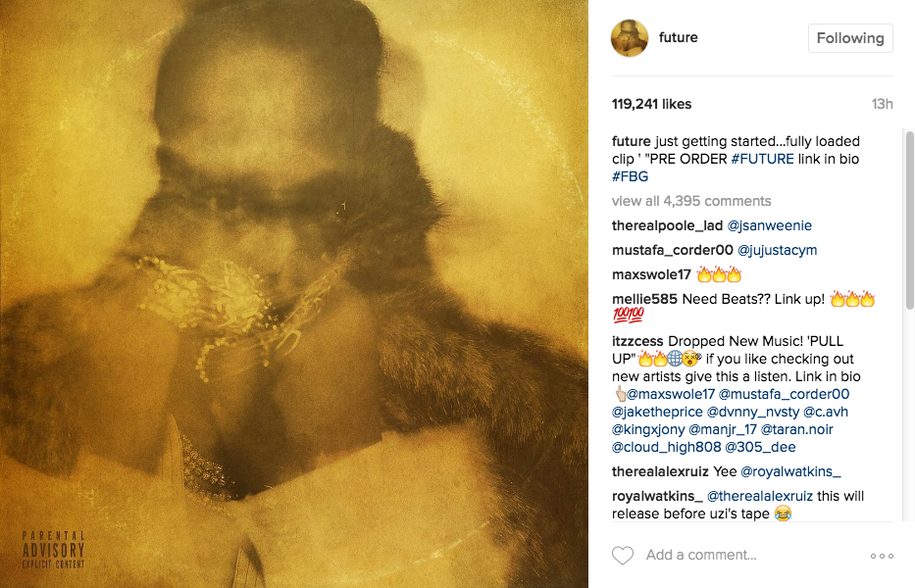The height and width of the screenshot is (588, 915).
Task: Open mustafa_corder00 commenter profile
Action: 672,250
